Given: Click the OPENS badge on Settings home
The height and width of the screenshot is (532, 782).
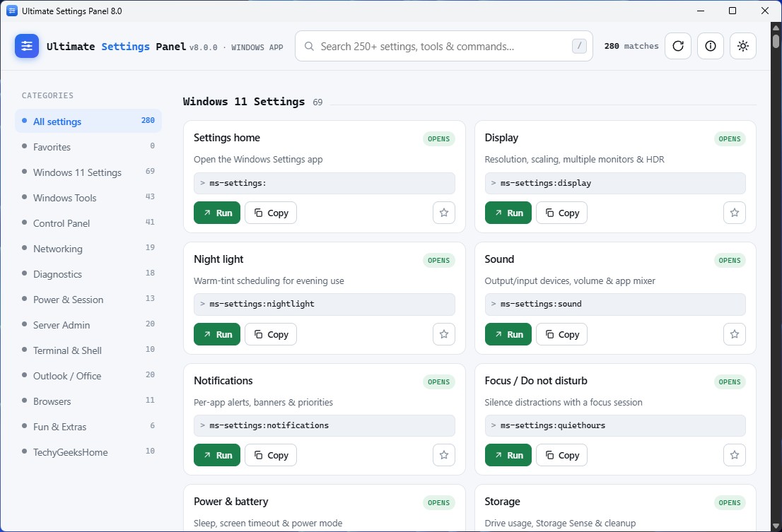Looking at the screenshot, I should click(438, 138).
